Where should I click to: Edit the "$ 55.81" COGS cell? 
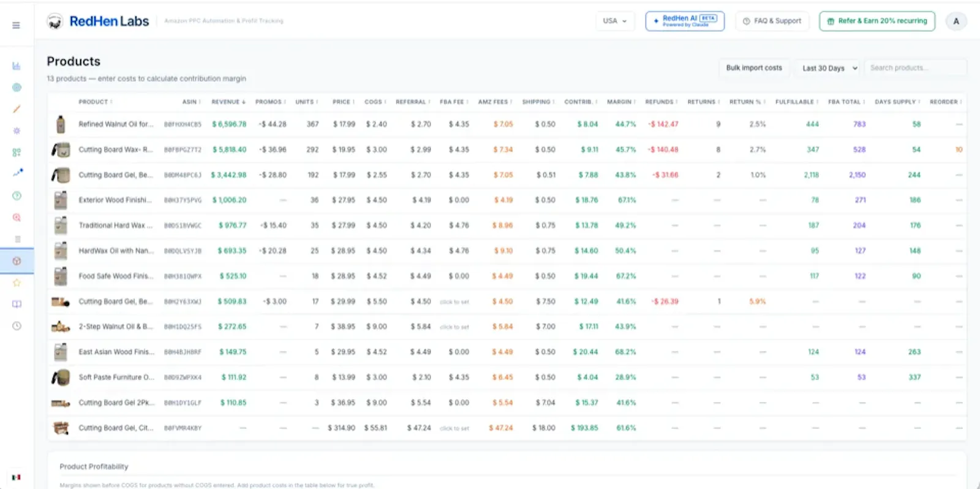pyautogui.click(x=375, y=428)
